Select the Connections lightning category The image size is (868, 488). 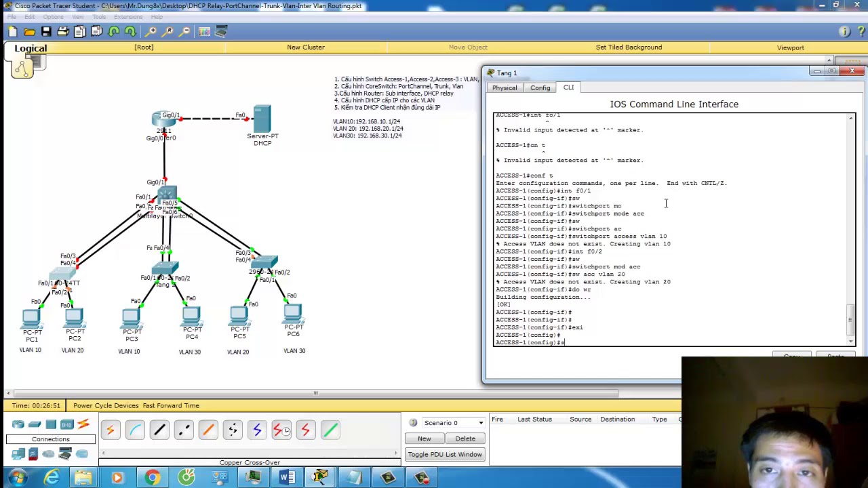pos(83,425)
